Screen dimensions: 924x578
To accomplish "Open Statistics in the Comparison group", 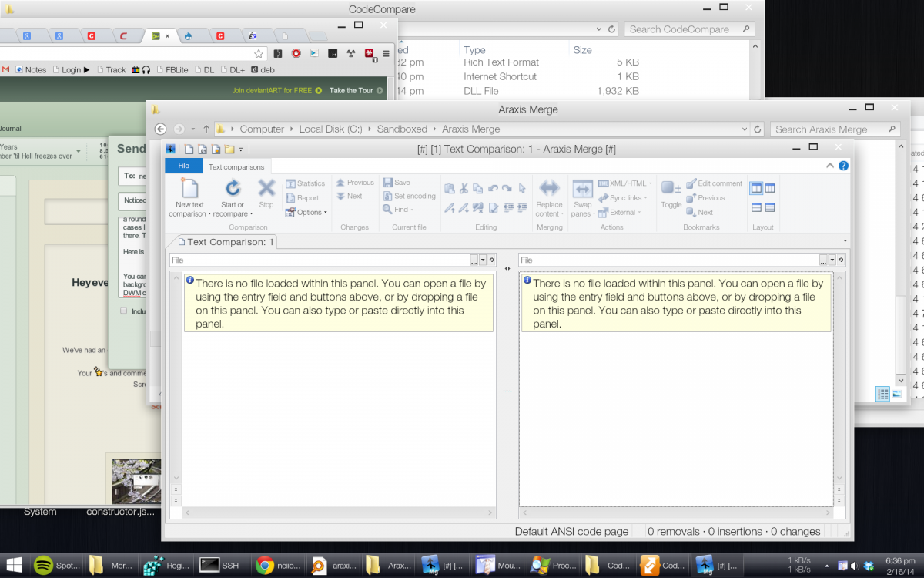I will [306, 183].
